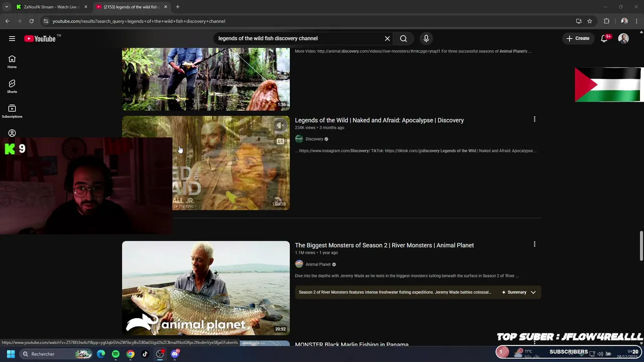Open the YouTube hamburger guide menu
The image size is (644, 362).
pos(12,39)
